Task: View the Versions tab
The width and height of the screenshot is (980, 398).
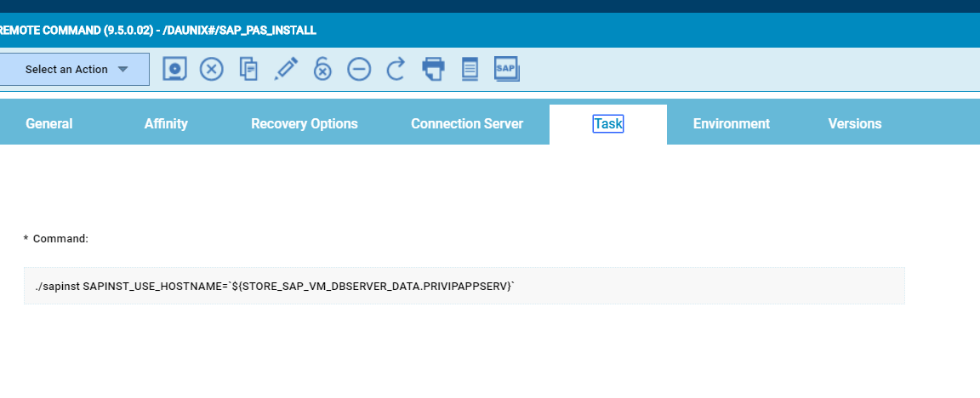Action: tap(855, 123)
